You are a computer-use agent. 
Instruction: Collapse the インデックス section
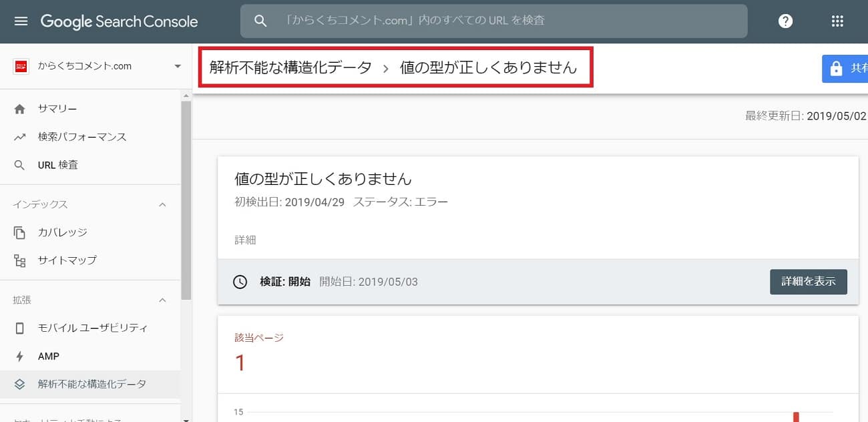[162, 204]
